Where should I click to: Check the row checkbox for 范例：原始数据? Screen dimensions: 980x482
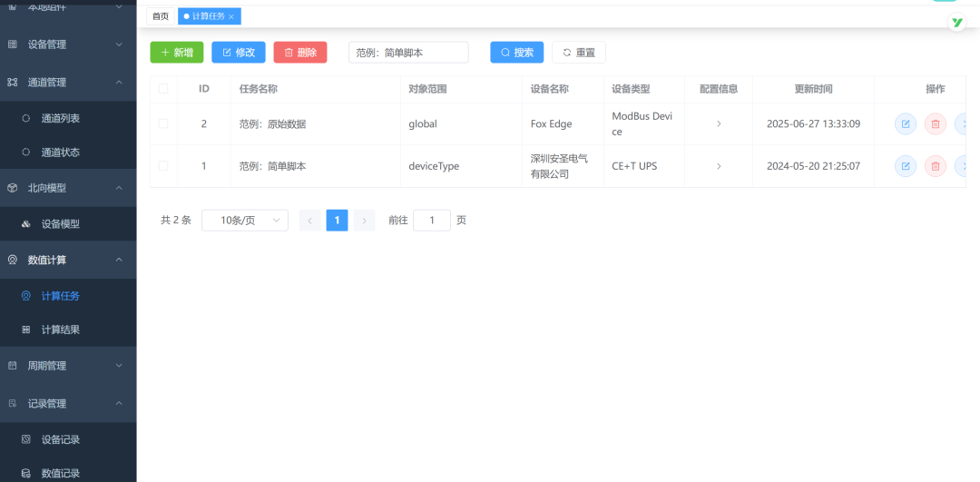(x=163, y=123)
